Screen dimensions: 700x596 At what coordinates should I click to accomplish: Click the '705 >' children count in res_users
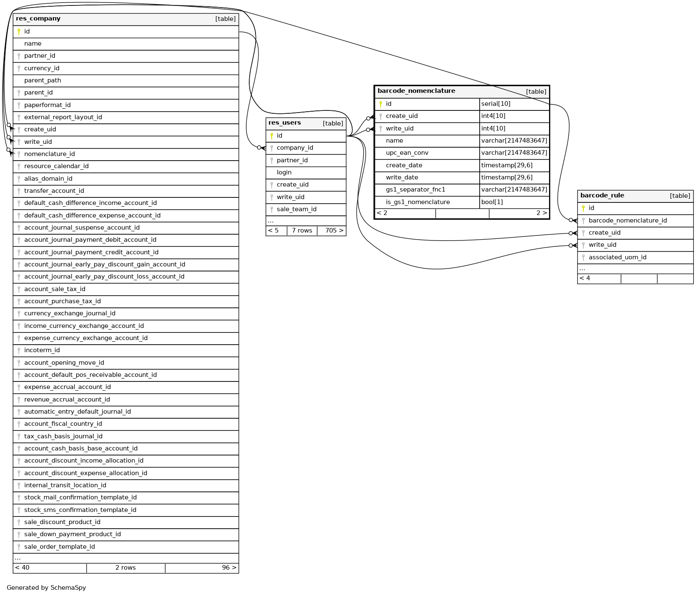pos(334,230)
